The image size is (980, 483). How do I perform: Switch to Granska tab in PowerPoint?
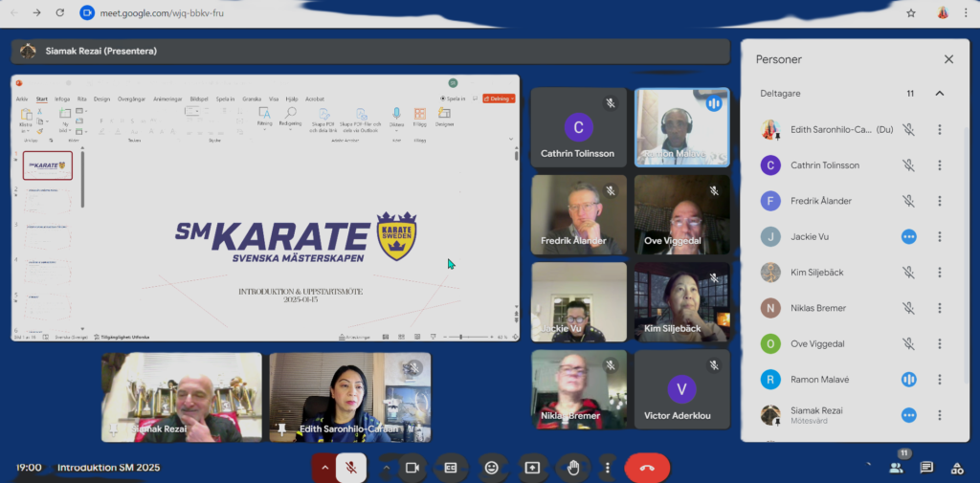click(252, 99)
